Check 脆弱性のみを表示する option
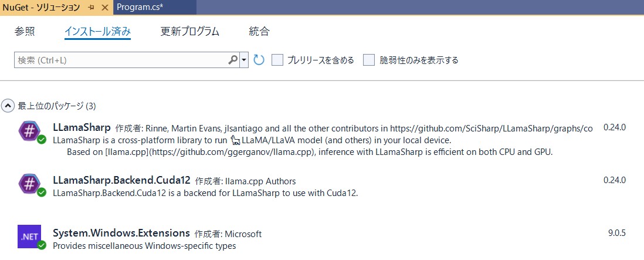This screenshot has height=260, width=644. click(369, 60)
